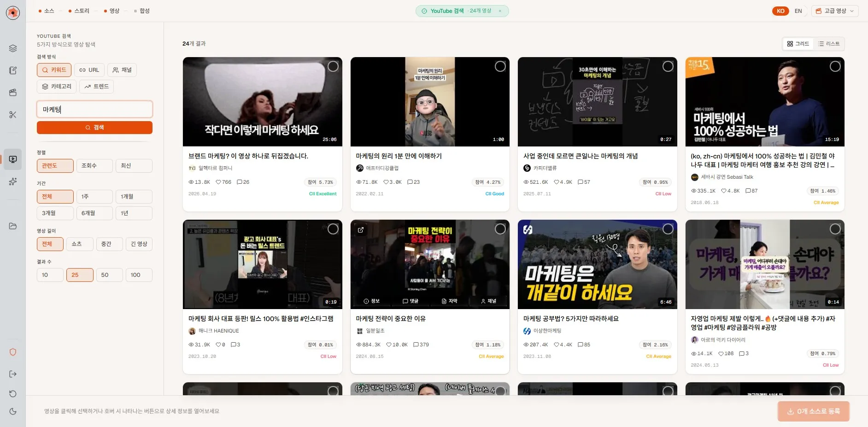Switch to 리스트 view
Image resolution: width=868 pixels, height=427 pixels.
829,44
